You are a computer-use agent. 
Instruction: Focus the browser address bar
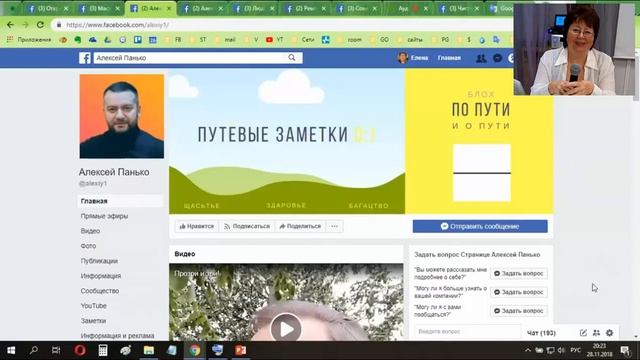(282, 25)
